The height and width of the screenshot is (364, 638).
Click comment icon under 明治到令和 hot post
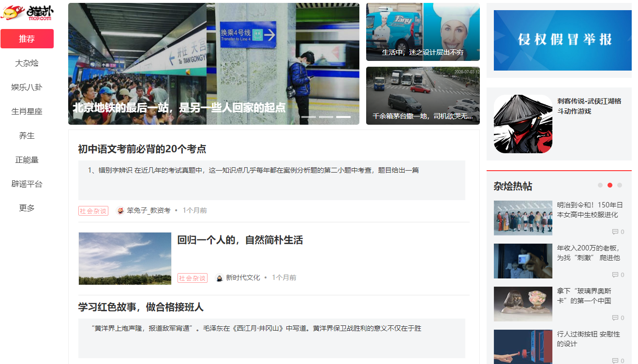point(614,231)
